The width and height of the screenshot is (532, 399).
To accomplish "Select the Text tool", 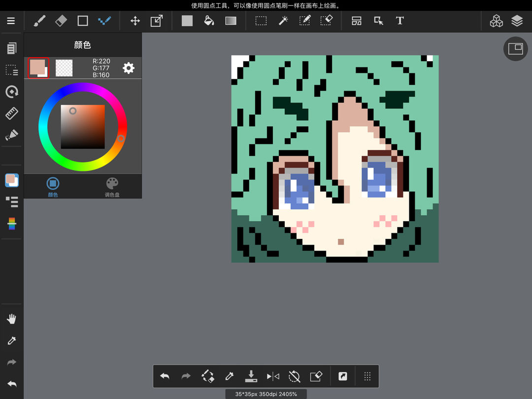I will pyautogui.click(x=399, y=21).
